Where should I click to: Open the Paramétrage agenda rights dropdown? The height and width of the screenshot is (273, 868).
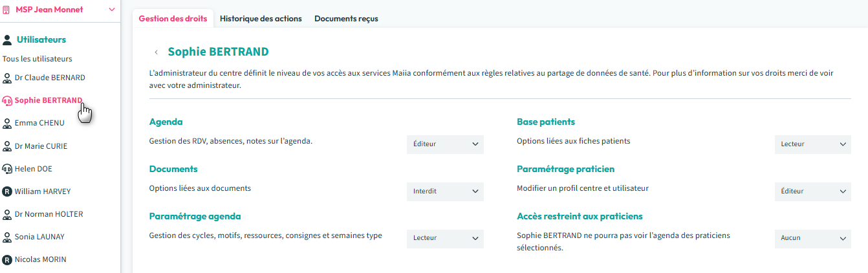(x=445, y=238)
